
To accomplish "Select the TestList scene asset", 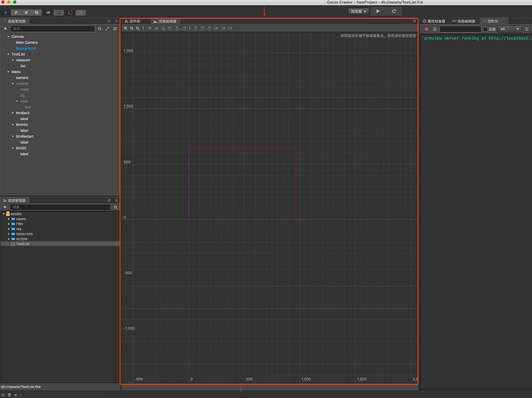I will [22, 244].
